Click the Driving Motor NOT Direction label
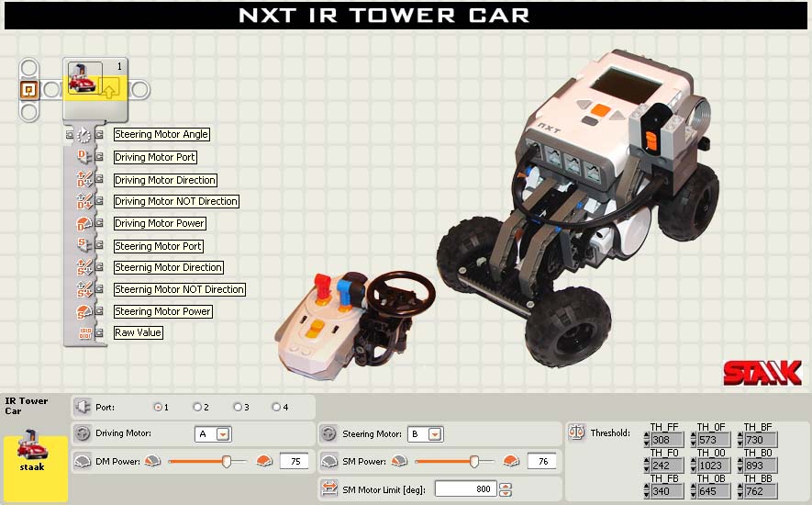 coord(176,201)
